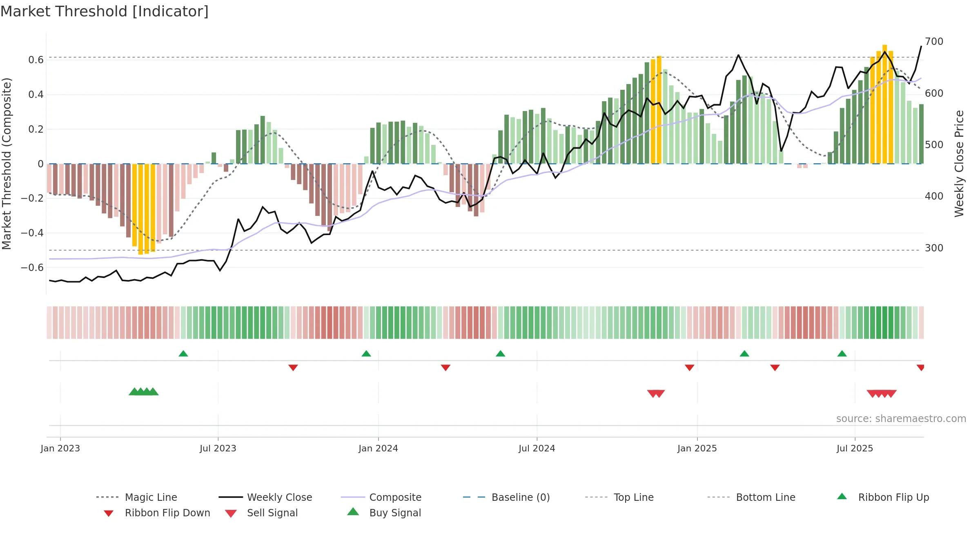Click the −0.6 left axis tick
Image resolution: width=980 pixels, height=551 pixels.
(32, 268)
